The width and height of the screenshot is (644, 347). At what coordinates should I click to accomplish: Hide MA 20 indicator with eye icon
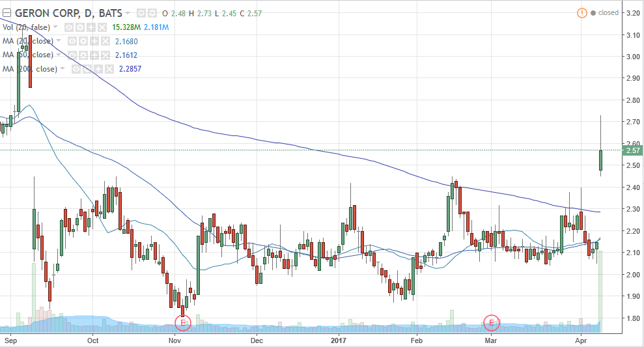coord(72,41)
